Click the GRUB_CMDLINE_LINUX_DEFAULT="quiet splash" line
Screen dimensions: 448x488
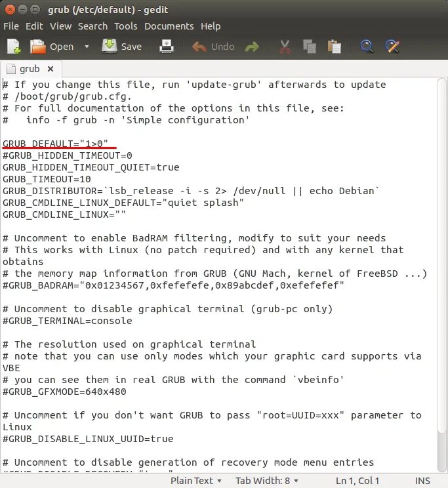(x=123, y=203)
